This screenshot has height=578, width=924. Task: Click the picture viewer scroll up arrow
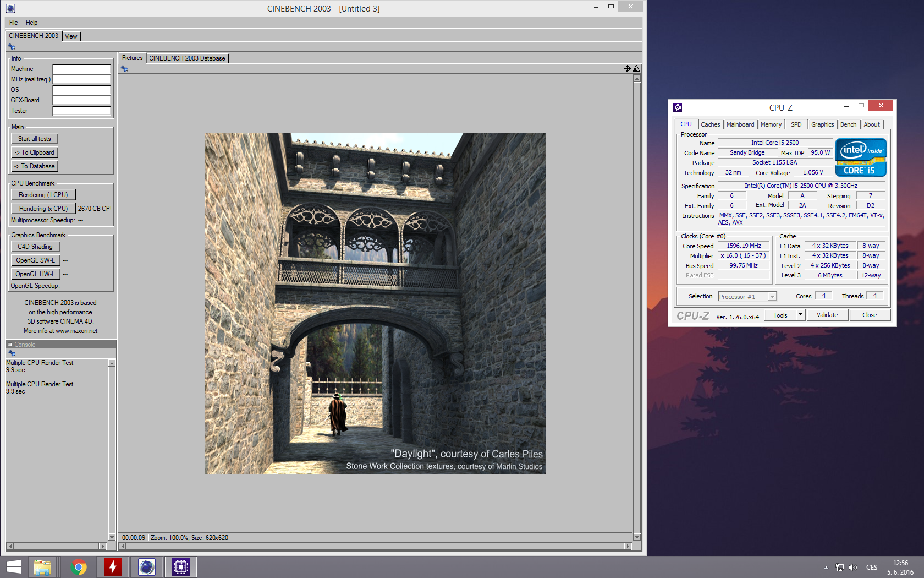[637, 79]
